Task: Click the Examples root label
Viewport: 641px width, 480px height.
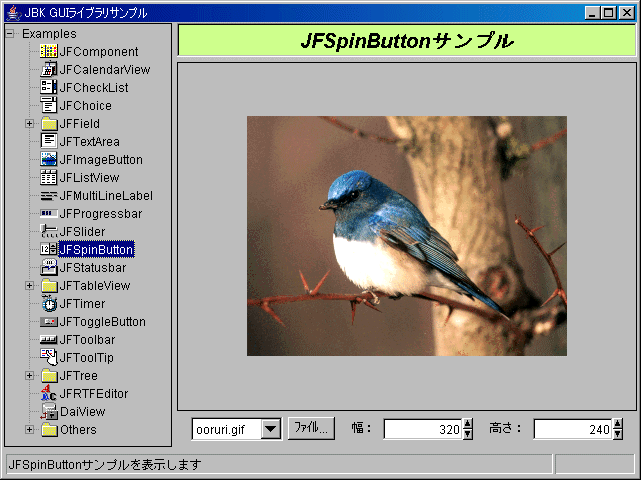Action: (x=49, y=34)
